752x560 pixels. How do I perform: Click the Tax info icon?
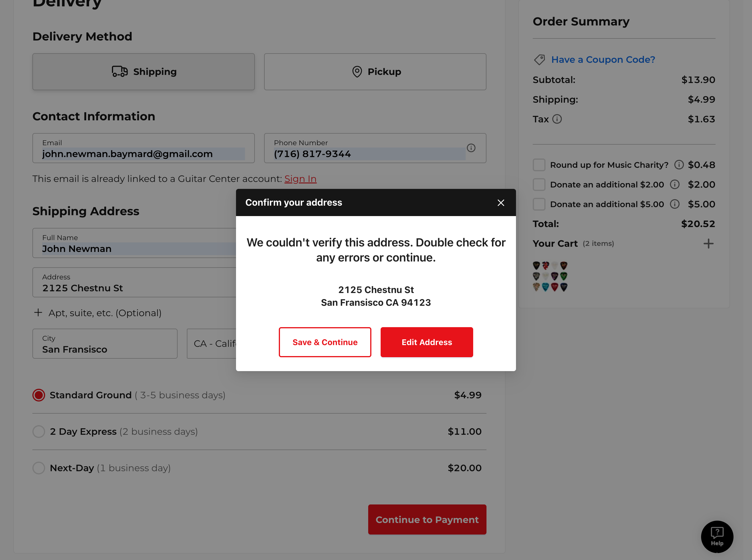pyautogui.click(x=557, y=119)
